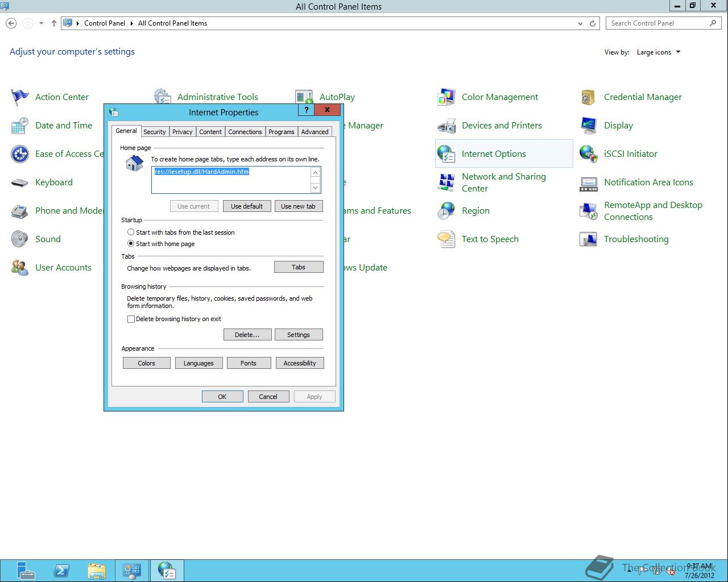Open the Credential Manager icon

[589, 97]
